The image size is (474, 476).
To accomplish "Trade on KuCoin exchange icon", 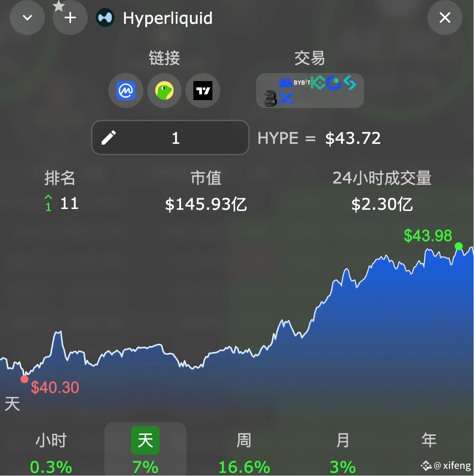I will [x=318, y=82].
